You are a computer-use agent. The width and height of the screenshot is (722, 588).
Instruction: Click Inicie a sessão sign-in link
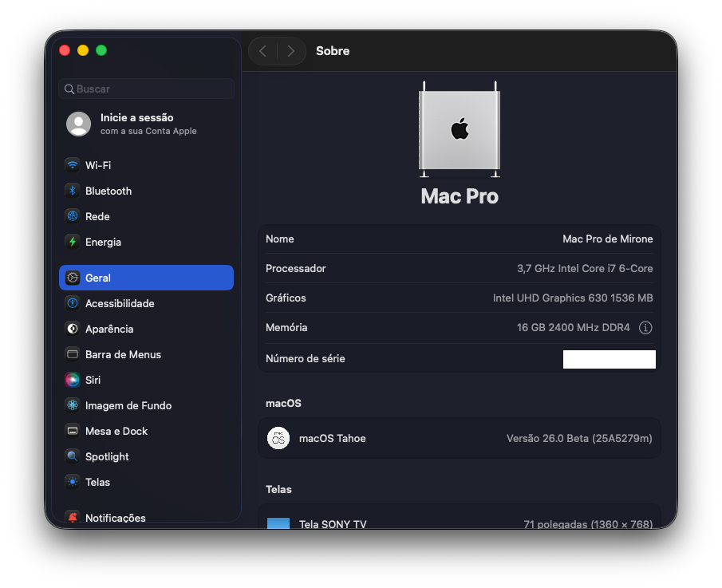click(136, 117)
